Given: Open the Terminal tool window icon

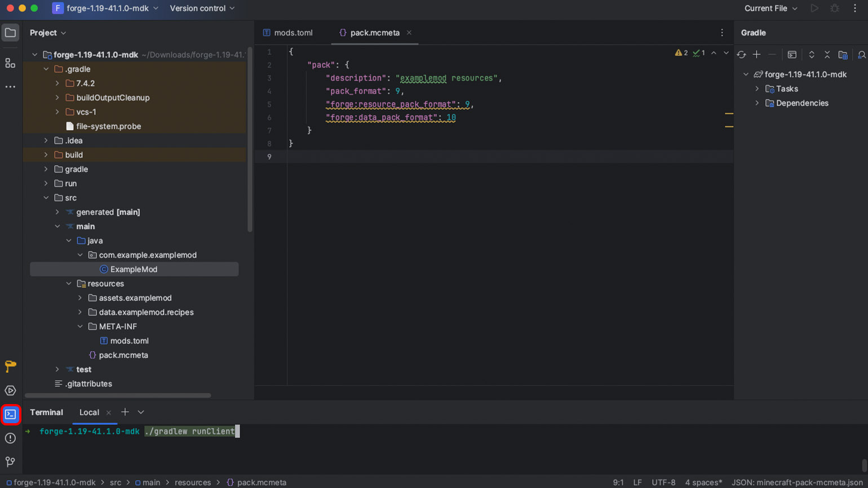Looking at the screenshot, I should coord(11,415).
